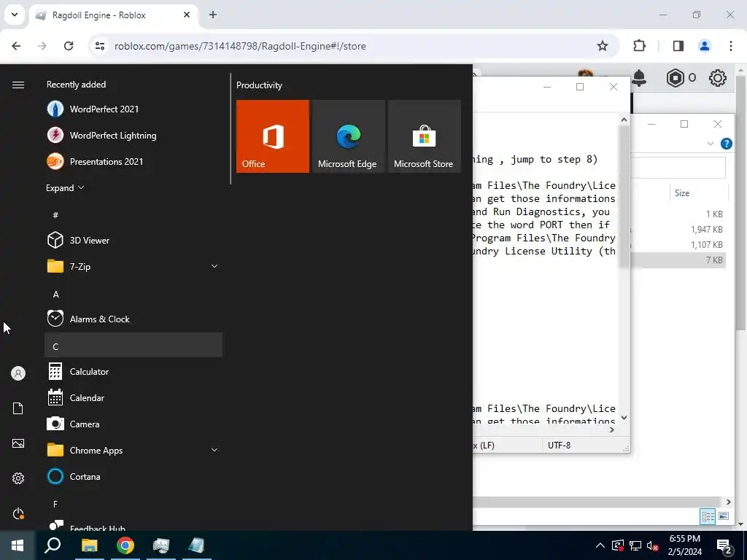The image size is (747, 560).
Task: Toggle Chrome side panel
Action: point(678,46)
